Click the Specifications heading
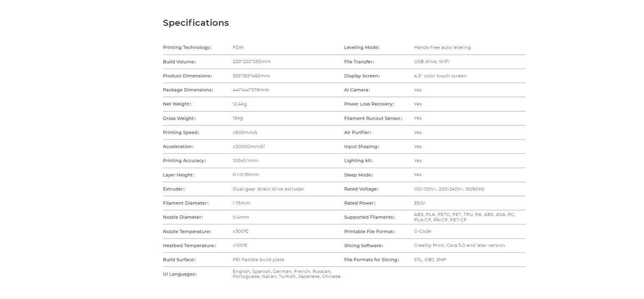644x299 pixels. (195, 23)
